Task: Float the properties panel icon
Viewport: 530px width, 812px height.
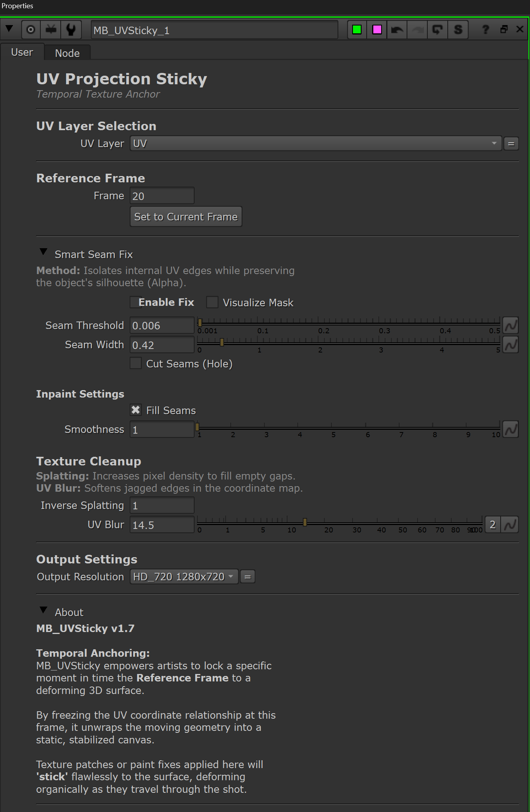Action: (504, 29)
